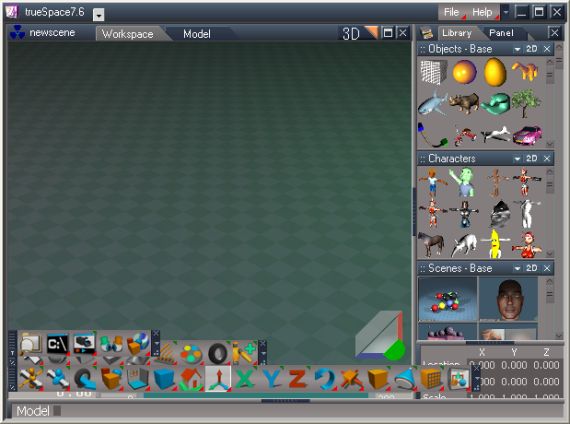The width and height of the screenshot is (570, 424).
Task: Click the Location X value field
Action: (481, 365)
